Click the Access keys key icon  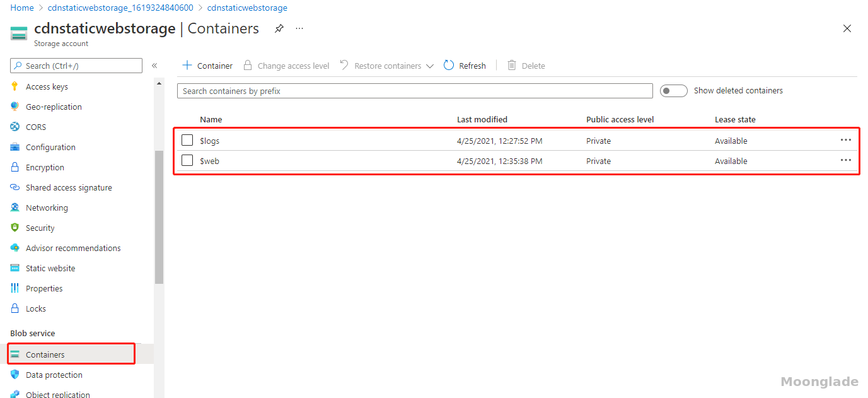click(14, 86)
